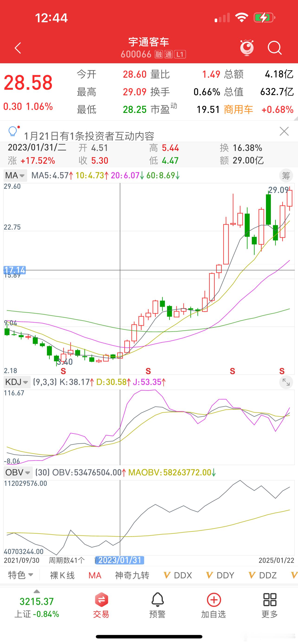Select the MA indicator tab
298x644 pixels.
tap(95, 575)
